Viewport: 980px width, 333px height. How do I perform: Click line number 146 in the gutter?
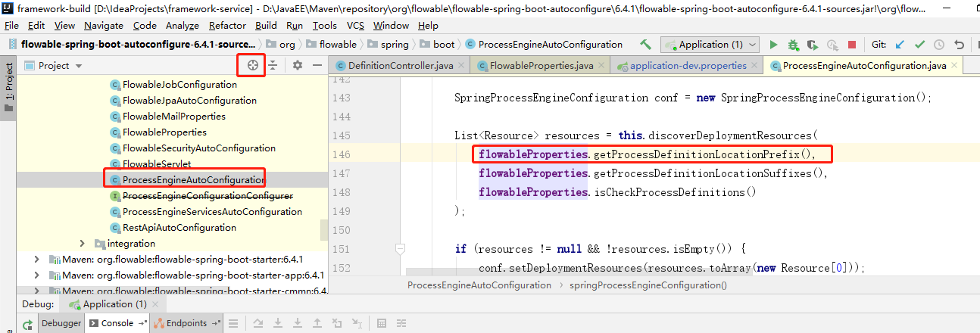click(x=342, y=154)
